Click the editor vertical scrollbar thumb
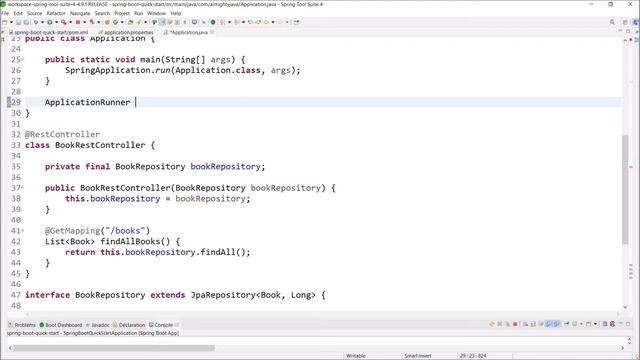 tap(625, 190)
